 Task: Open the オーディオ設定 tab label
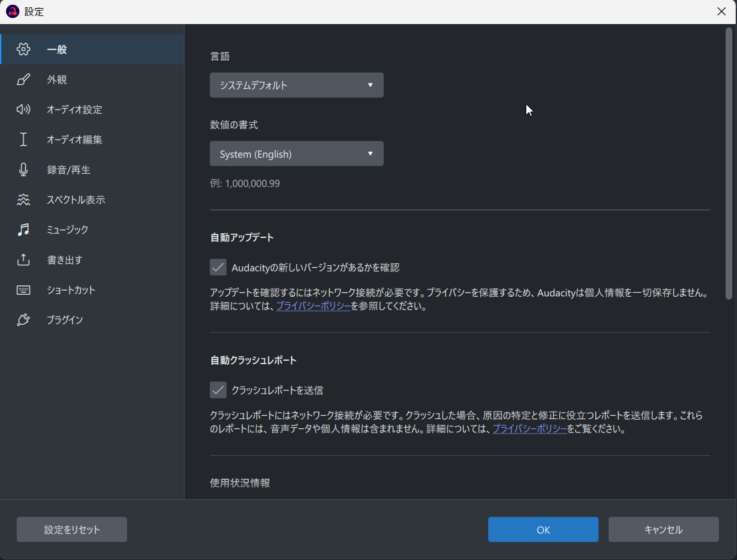tap(74, 110)
